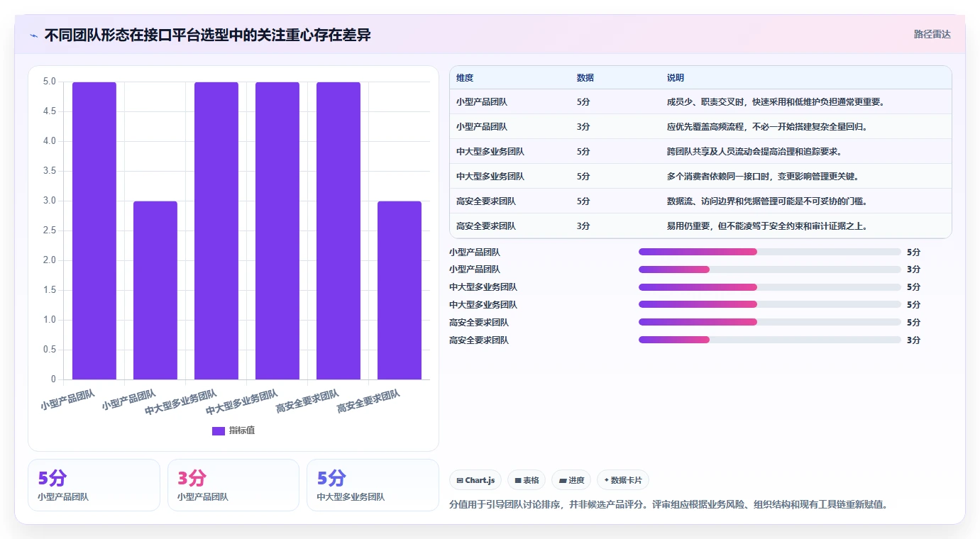Open the 5分 中大型多业务团队 data card
Viewport: 980px width, 539px height.
click(x=373, y=485)
